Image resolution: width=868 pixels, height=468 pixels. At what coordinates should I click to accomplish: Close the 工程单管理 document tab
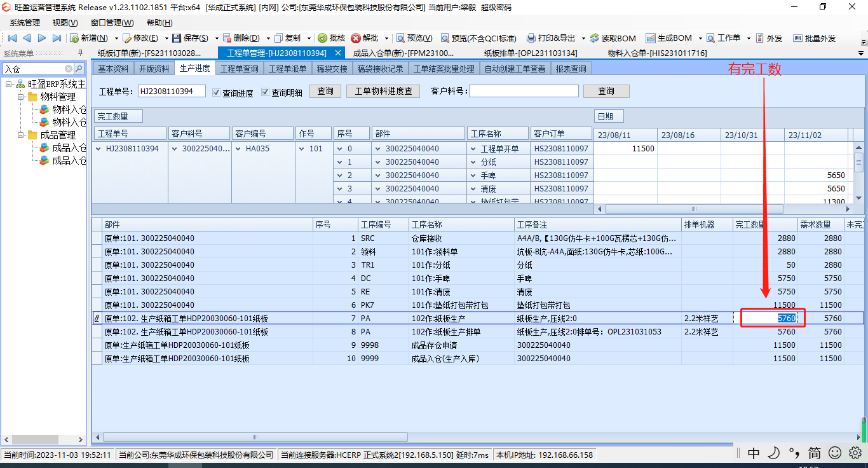339,53
